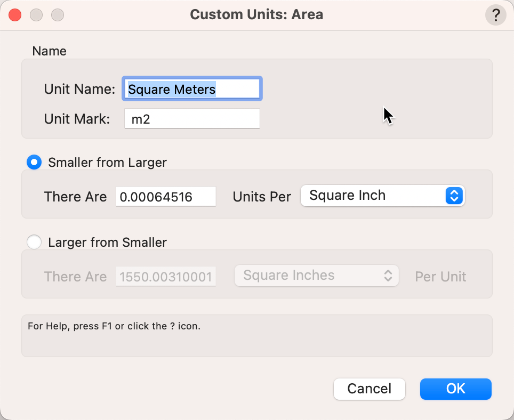Click the zoom window button
This screenshot has width=514, height=420.
point(57,15)
